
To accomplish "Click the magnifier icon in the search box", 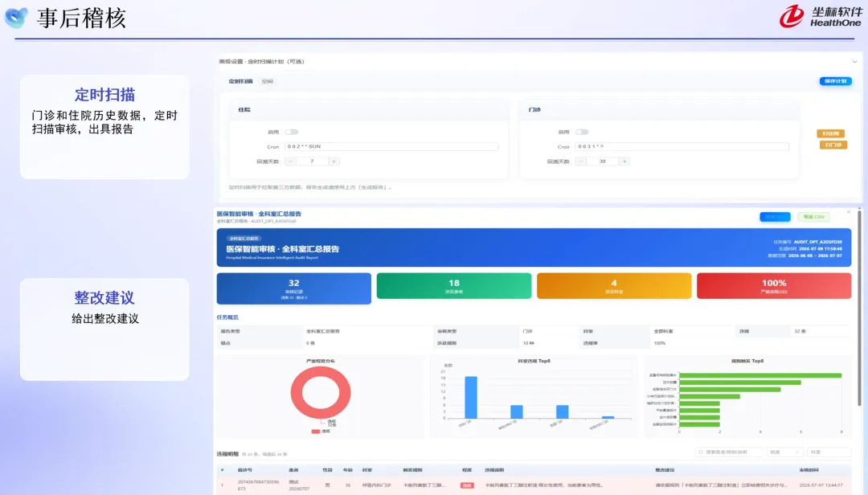I will pyautogui.click(x=701, y=452).
